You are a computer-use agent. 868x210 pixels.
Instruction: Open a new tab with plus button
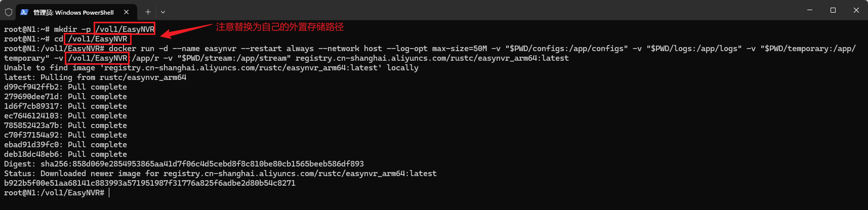(x=148, y=12)
